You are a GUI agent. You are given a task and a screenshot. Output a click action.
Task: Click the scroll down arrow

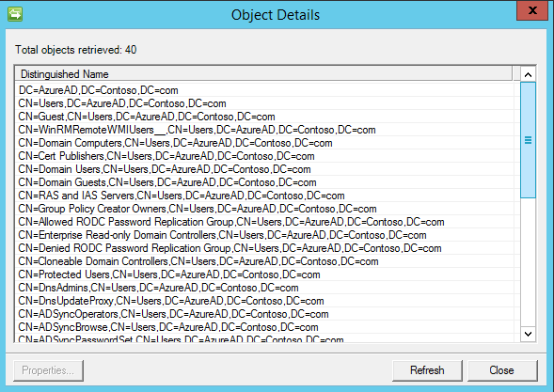529,334
